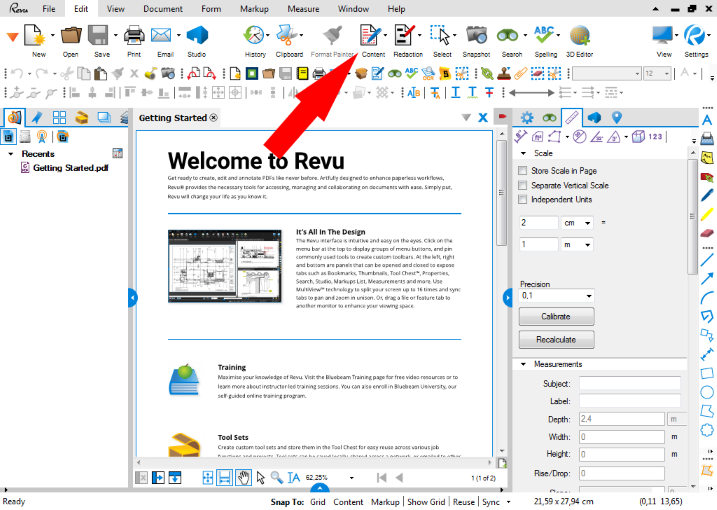Collapse the Measurements section

(x=523, y=364)
